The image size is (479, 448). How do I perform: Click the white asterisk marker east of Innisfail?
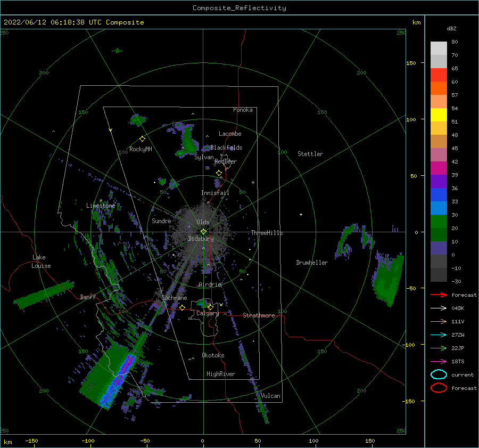(x=253, y=183)
